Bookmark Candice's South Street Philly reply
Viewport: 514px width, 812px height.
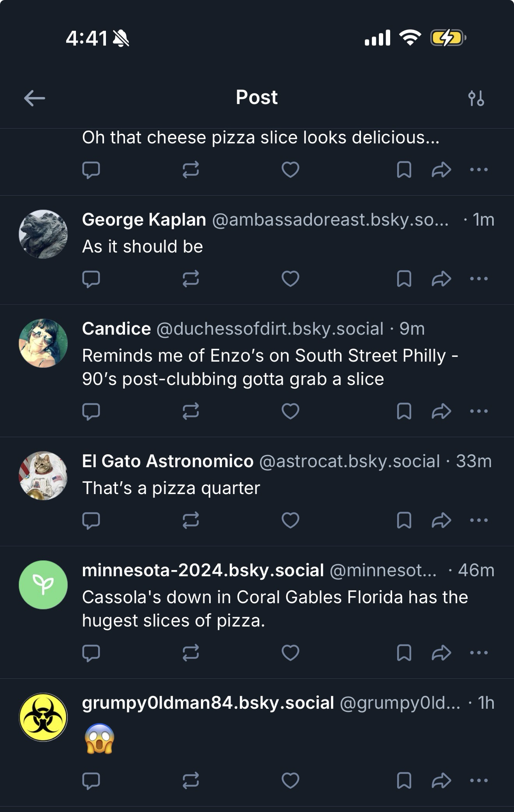(x=404, y=411)
